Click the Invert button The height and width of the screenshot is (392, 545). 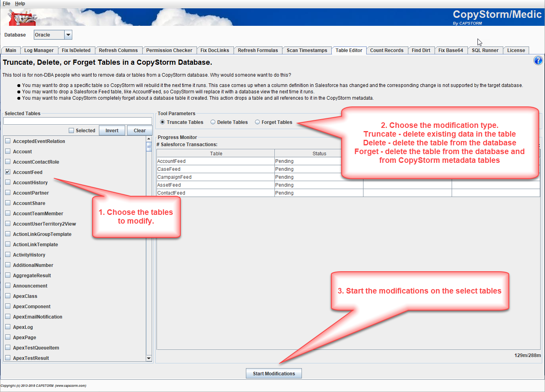point(112,131)
